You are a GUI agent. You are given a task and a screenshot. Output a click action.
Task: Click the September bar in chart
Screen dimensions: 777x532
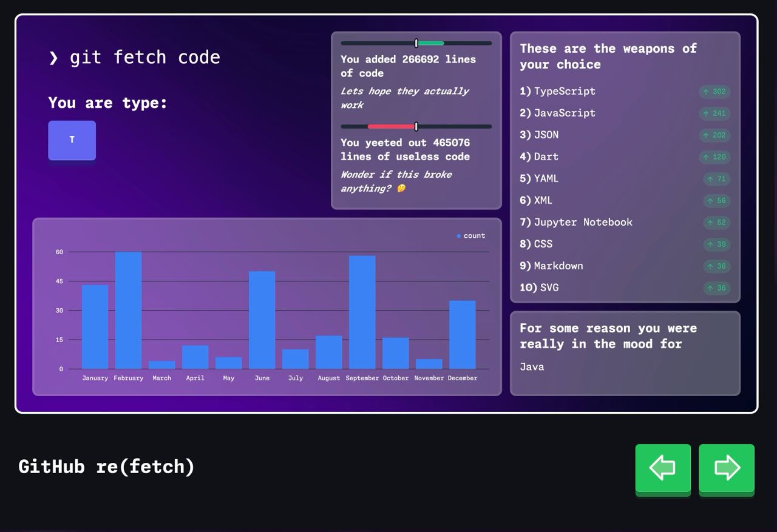[362, 312]
